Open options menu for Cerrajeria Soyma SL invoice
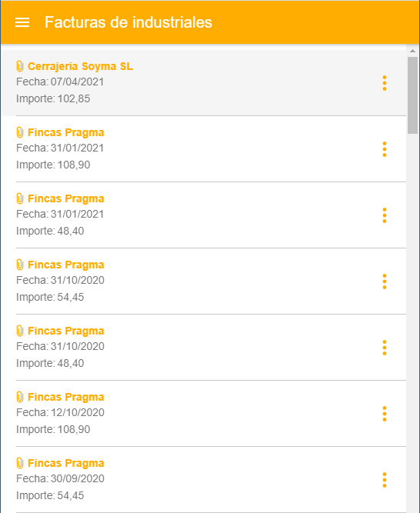 coord(385,83)
